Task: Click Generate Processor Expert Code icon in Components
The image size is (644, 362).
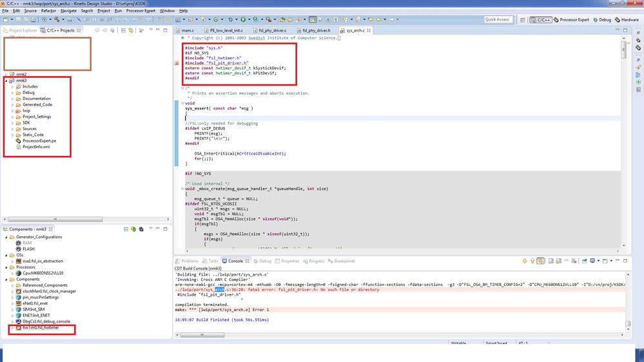Action: [133, 229]
